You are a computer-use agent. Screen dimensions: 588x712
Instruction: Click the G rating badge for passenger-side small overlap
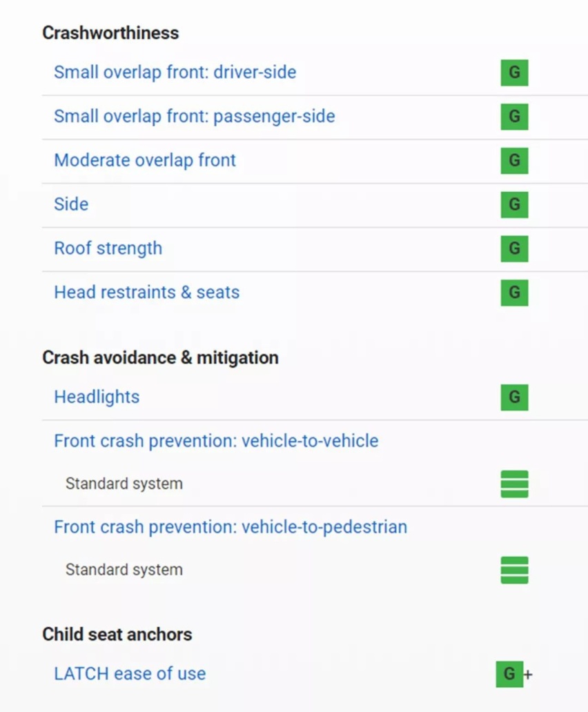[x=514, y=117]
